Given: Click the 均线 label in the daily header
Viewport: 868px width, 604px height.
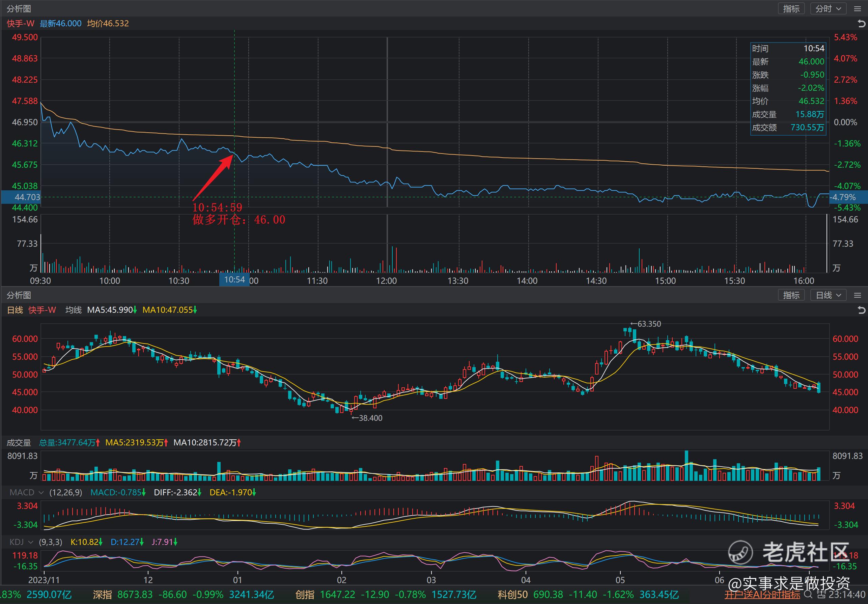Looking at the screenshot, I should (73, 310).
